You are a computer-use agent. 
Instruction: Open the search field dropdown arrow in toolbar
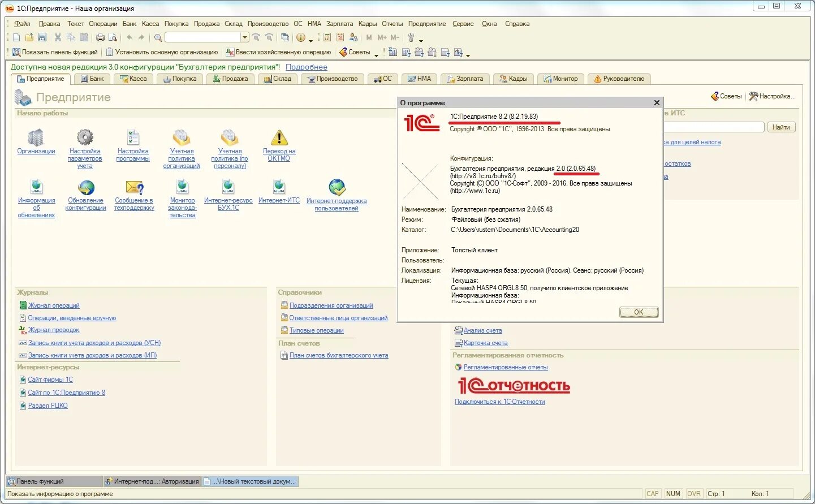245,37
